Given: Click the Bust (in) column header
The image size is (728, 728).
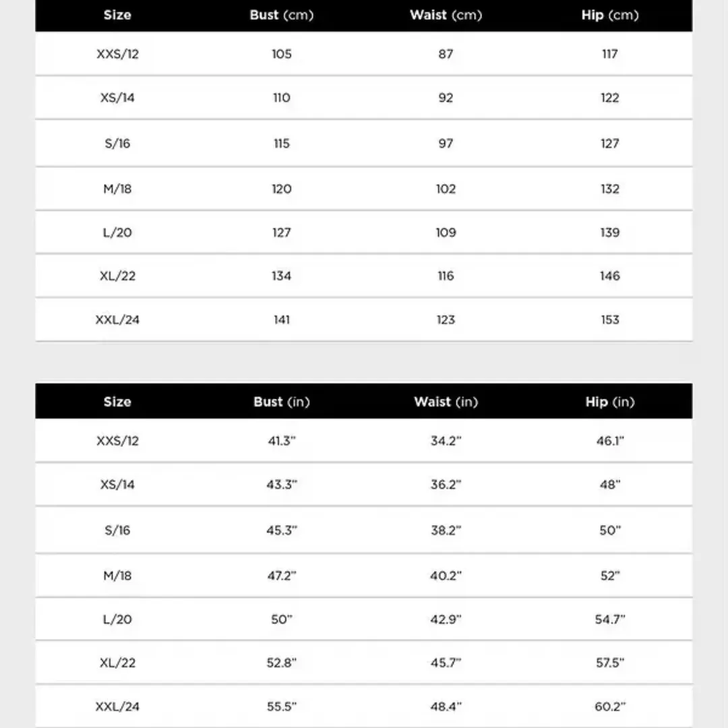Looking at the screenshot, I should (282, 402).
